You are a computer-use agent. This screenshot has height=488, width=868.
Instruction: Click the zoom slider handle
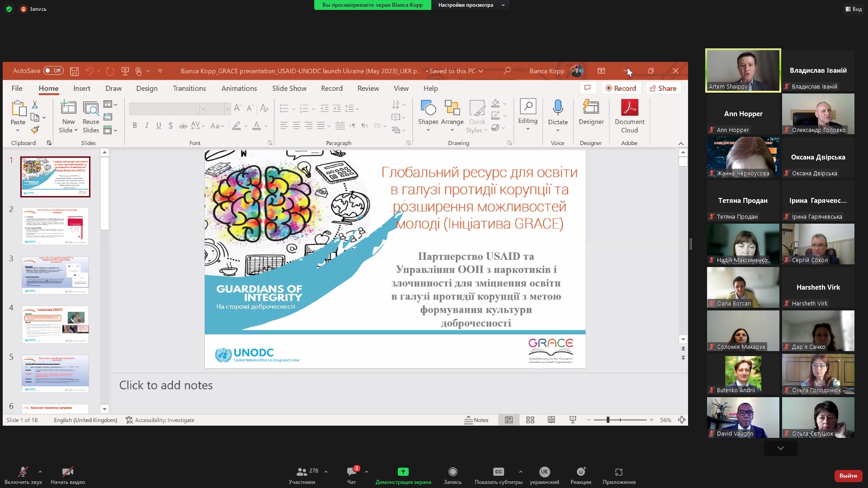pos(608,420)
